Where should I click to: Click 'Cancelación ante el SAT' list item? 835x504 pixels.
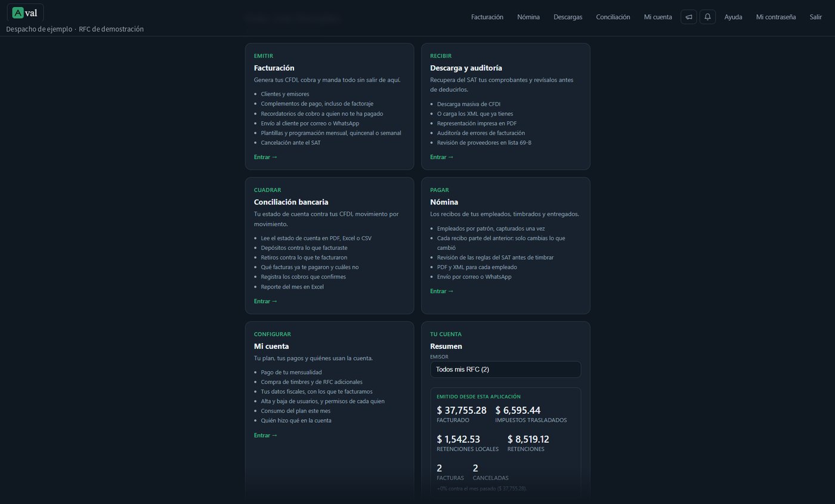click(290, 143)
